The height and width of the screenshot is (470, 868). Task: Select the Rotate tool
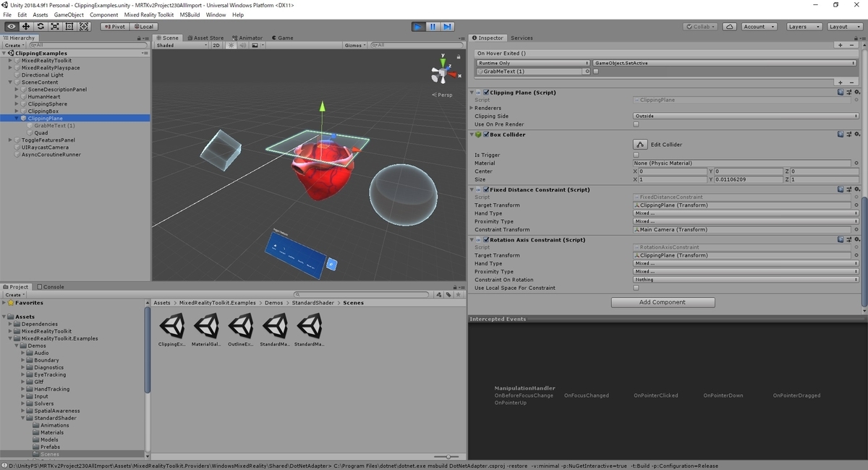click(41, 27)
